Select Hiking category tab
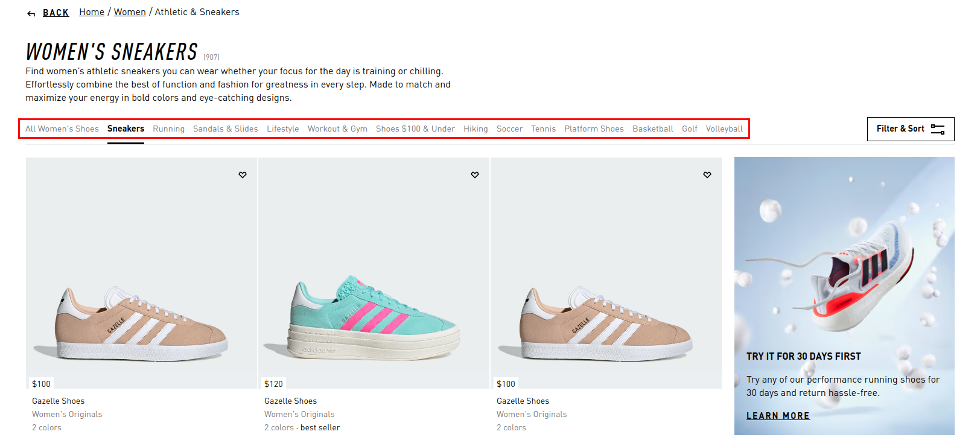Viewport: 980px width, 443px height. [476, 129]
